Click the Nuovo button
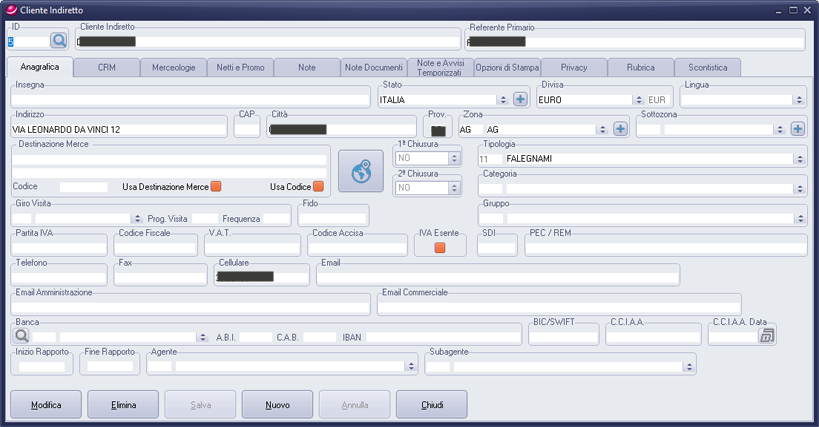The image size is (819, 427). (x=277, y=405)
